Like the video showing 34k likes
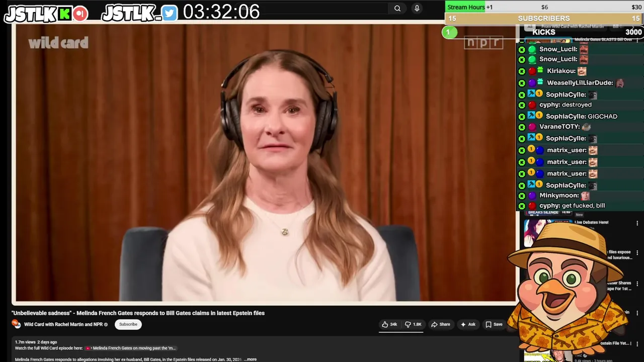644x362 pixels. 389,324
